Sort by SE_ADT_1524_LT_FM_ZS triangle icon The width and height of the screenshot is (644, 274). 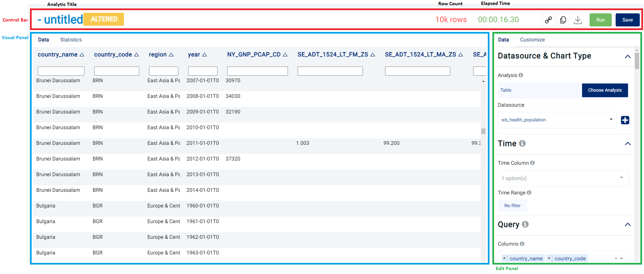pyautogui.click(x=373, y=54)
